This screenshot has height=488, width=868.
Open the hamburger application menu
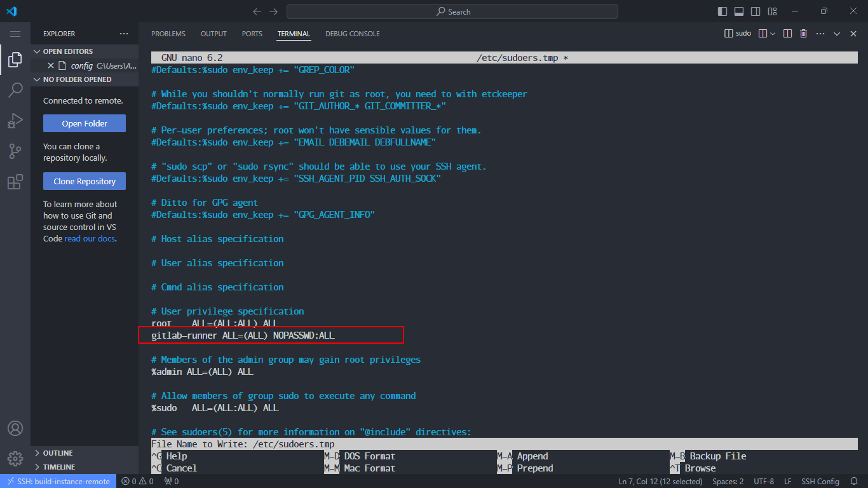(x=15, y=34)
